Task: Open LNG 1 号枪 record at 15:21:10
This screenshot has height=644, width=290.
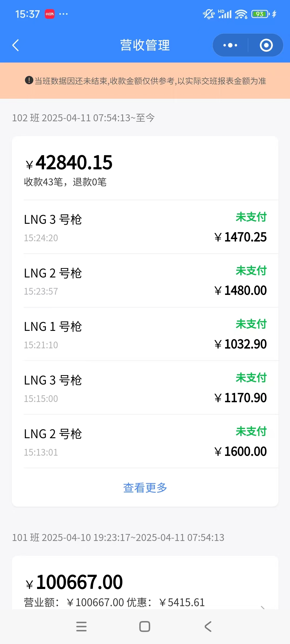Action: (145, 334)
